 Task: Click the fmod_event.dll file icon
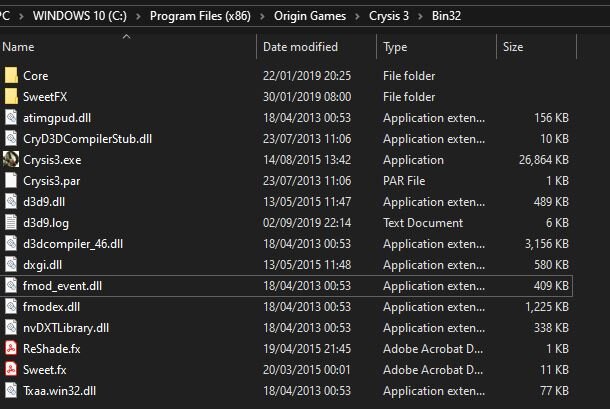click(x=11, y=286)
